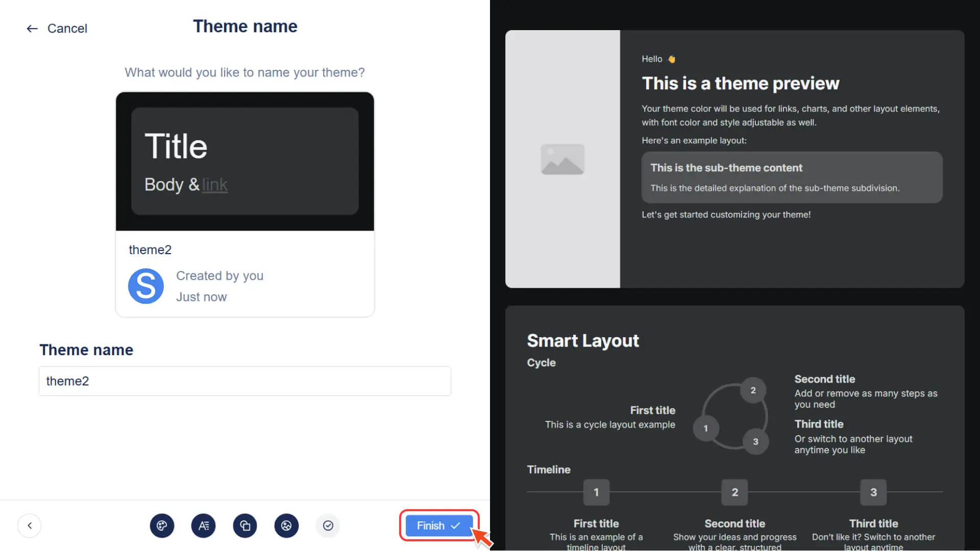Click the 'Cycle' subheading
980x551 pixels.
(542, 363)
